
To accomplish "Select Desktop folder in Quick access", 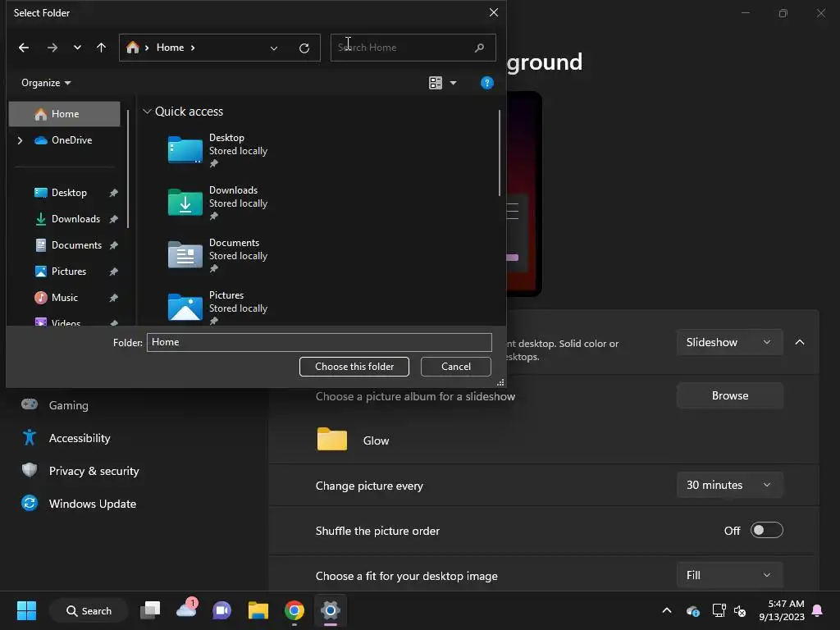I will [217, 151].
